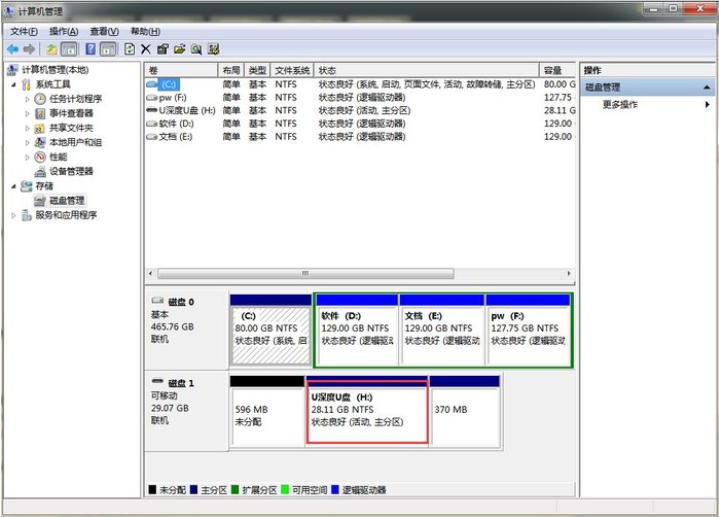This screenshot has height=517, width=719.
Task: Select the 共享文件夹 icon in tree
Action: click(x=40, y=128)
